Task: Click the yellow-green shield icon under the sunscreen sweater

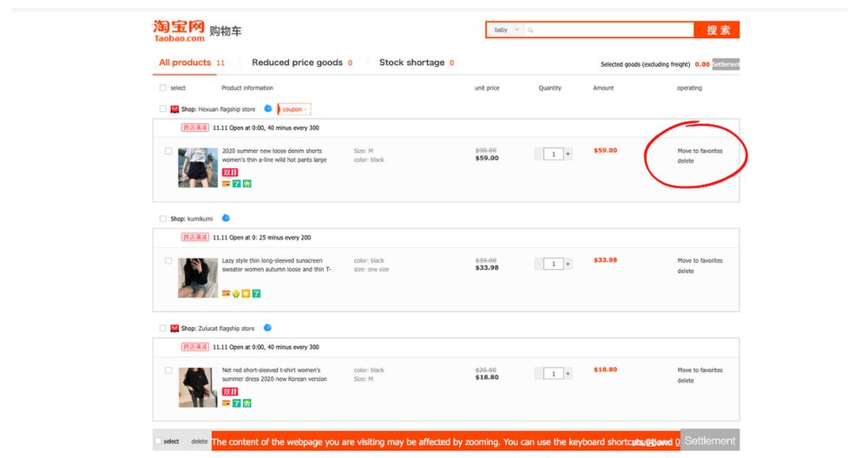Action: (236, 294)
